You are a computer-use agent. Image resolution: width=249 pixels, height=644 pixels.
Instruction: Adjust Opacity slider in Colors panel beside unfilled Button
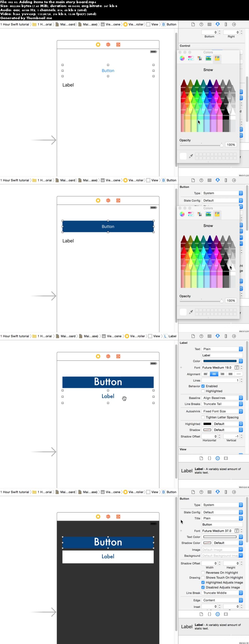pyautogui.click(x=201, y=145)
